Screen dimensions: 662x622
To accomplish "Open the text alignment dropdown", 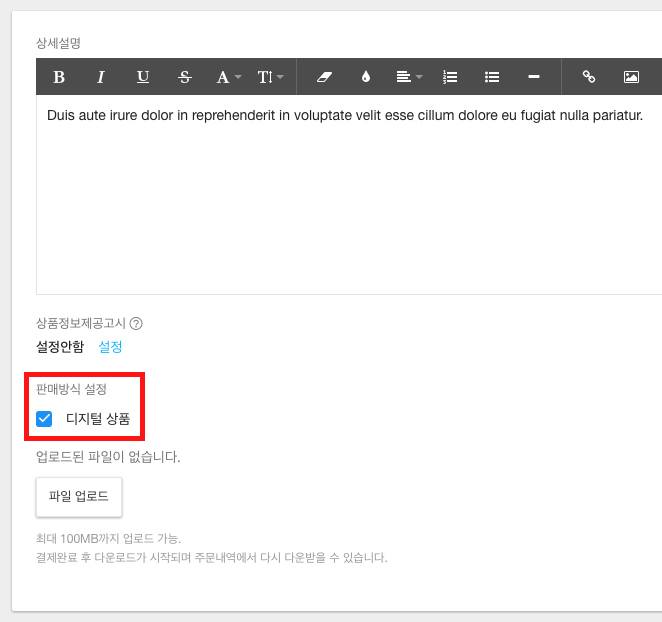I will click(409, 77).
